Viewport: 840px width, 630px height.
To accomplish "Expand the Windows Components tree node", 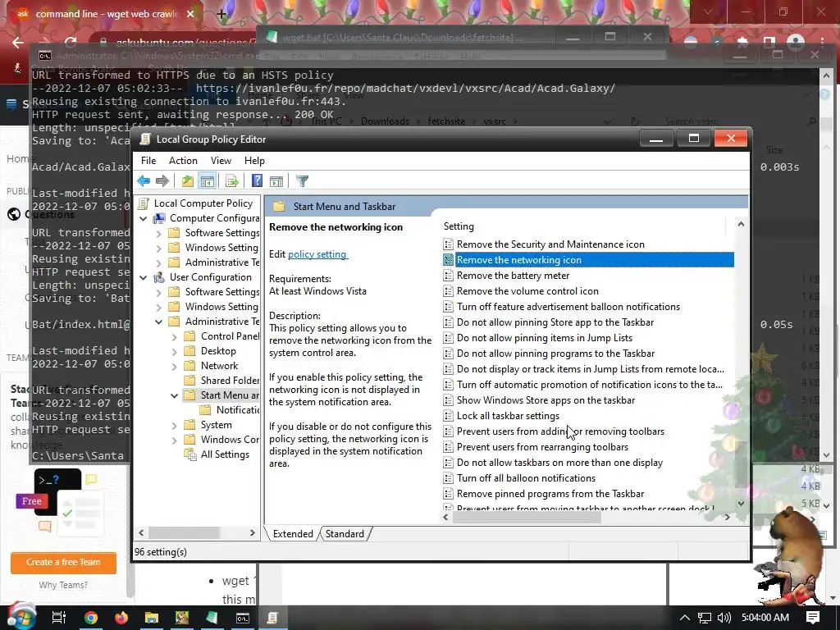I will (174, 441).
